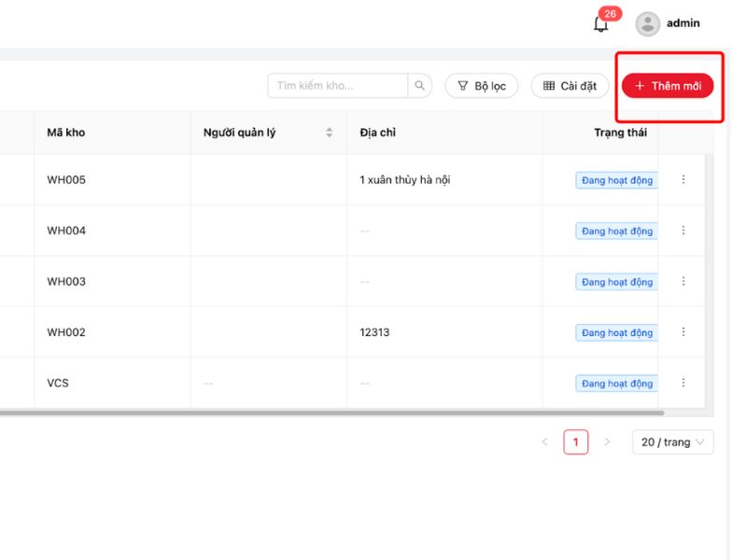Click the Tìm kiếm kho search field
This screenshot has height=560, width=747.
[338, 86]
